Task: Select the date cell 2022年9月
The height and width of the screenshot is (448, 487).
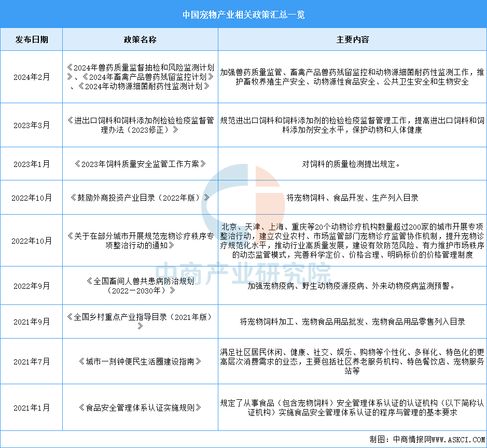Action: click(31, 286)
